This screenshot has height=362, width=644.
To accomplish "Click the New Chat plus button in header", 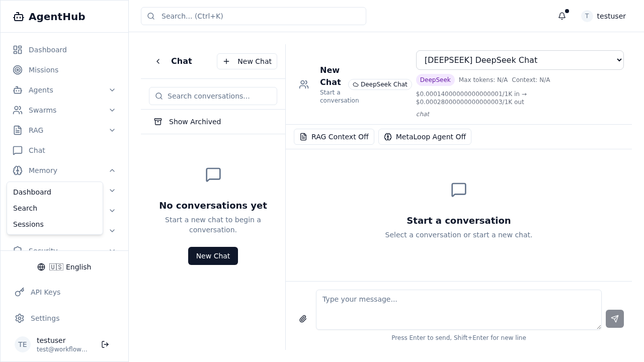I will point(247,61).
